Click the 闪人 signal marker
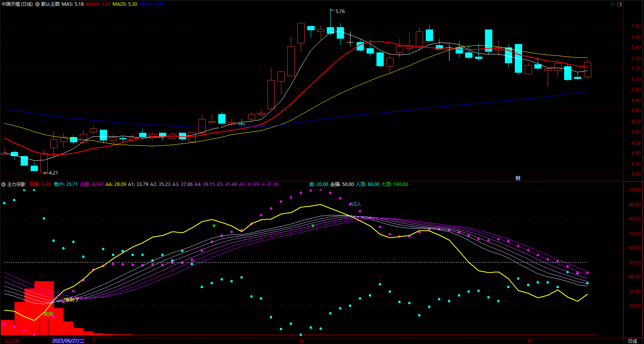 (x=356, y=204)
